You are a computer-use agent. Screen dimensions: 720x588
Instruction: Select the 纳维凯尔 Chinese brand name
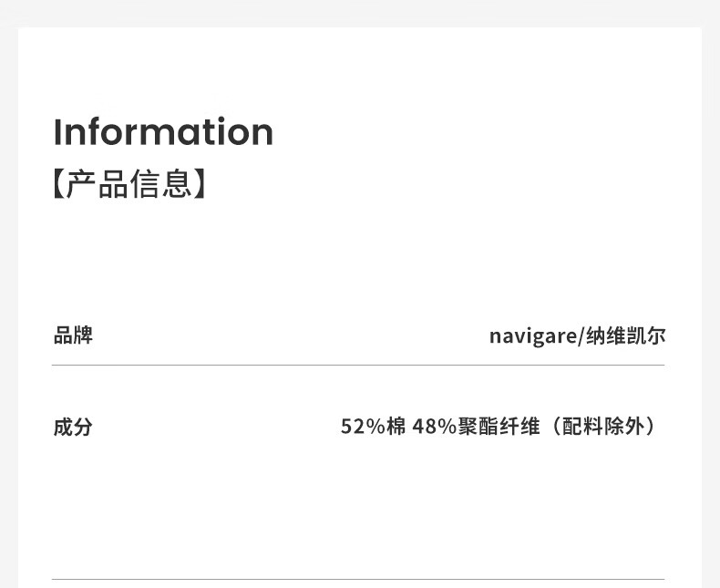point(625,335)
